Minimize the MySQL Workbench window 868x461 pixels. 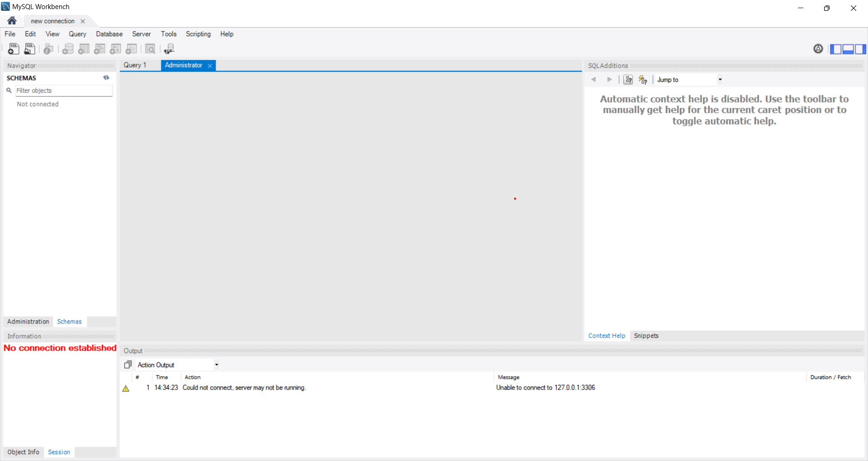coord(800,8)
